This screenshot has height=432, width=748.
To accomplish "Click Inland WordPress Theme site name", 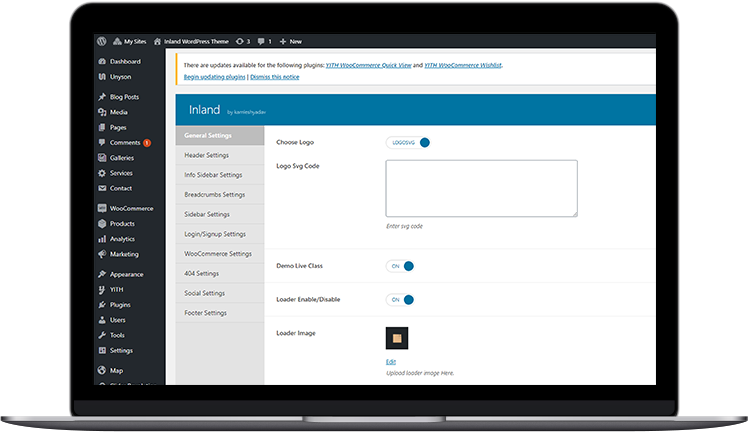I will 196,41.
